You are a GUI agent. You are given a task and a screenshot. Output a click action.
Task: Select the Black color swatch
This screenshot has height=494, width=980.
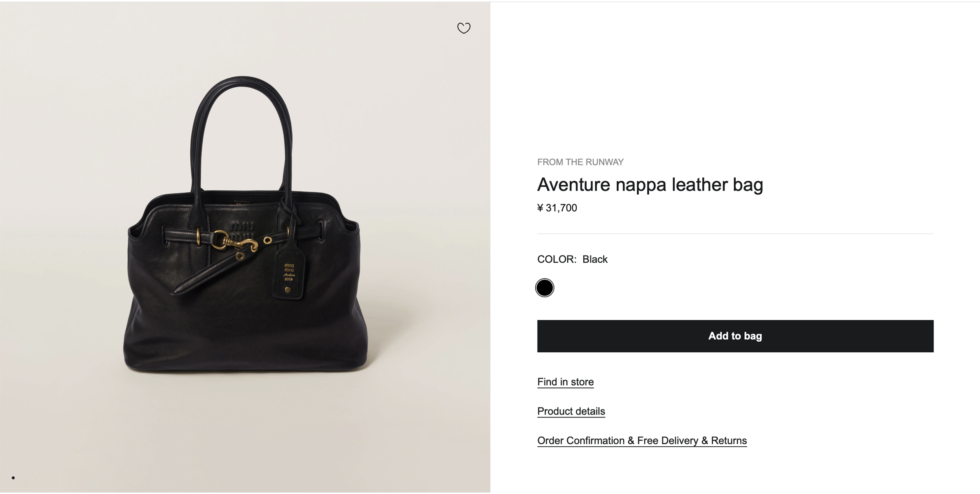coord(544,287)
